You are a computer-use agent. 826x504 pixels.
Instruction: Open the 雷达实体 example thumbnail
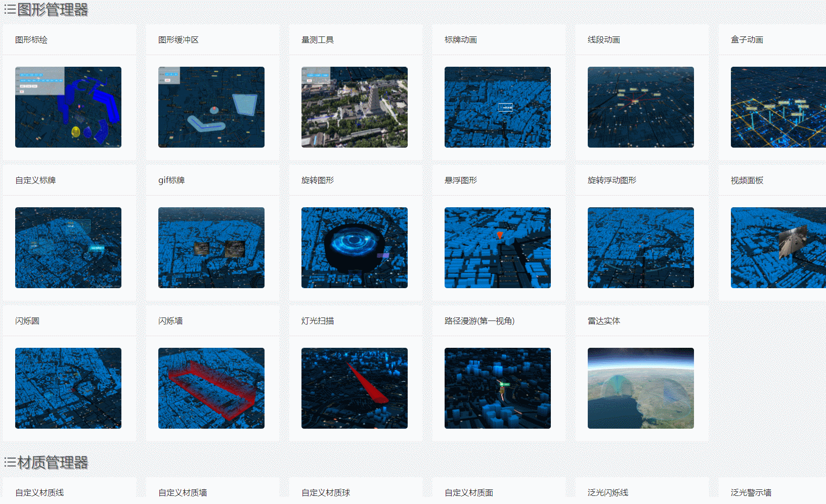point(641,388)
